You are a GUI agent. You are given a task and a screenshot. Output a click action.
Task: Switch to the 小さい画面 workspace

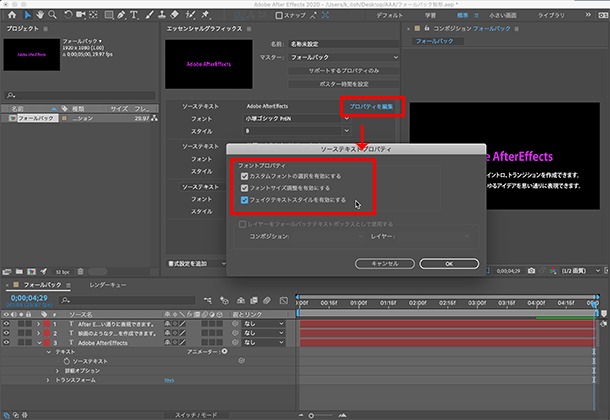(503, 15)
